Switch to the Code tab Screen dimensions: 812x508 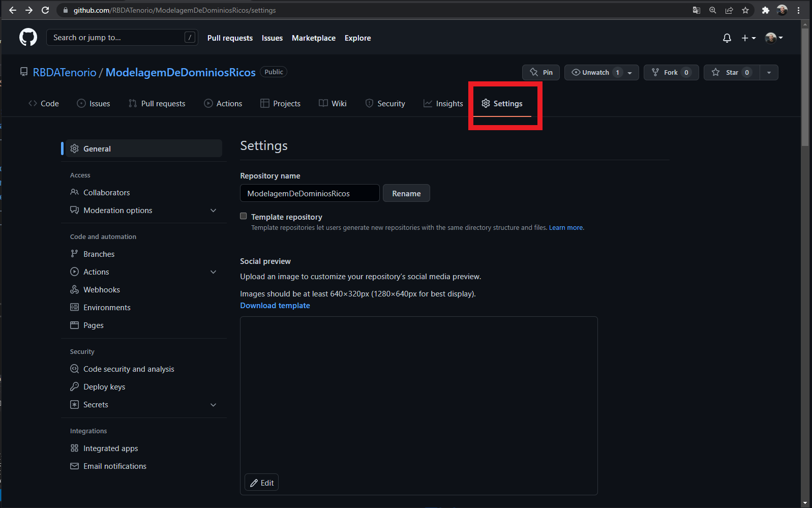tap(44, 103)
